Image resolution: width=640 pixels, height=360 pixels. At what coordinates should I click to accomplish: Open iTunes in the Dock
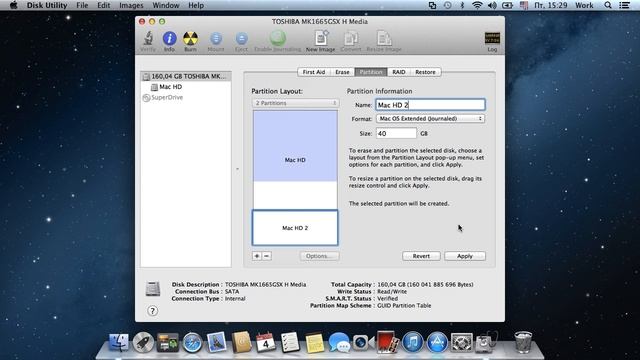413,342
